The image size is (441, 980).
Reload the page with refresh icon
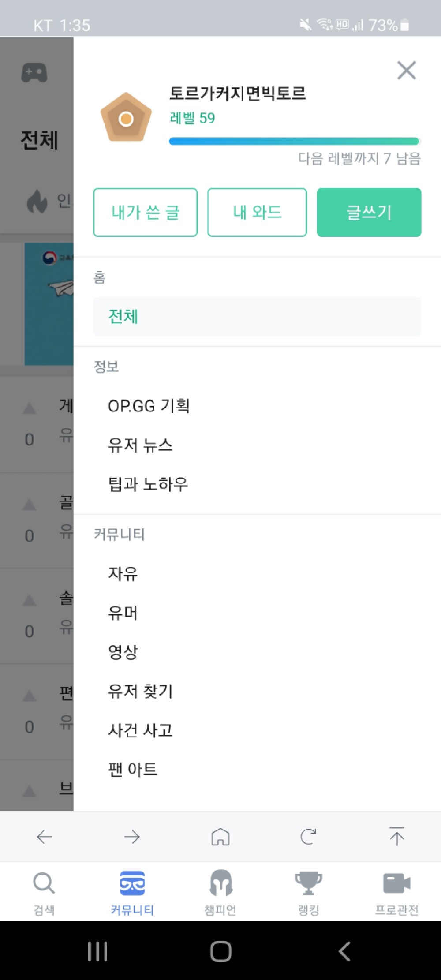tap(308, 837)
